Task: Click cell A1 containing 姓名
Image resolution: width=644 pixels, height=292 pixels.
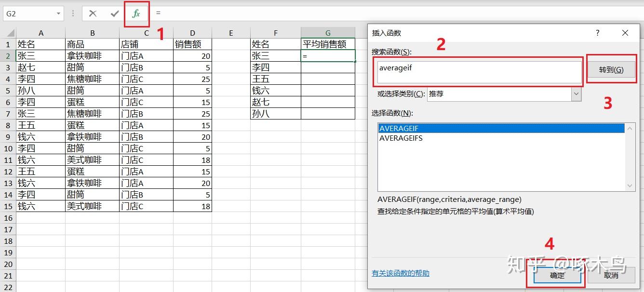Action: click(41, 44)
